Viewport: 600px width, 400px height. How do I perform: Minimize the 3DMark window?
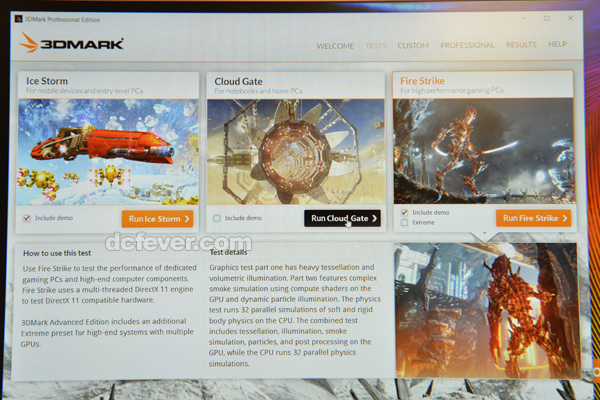(x=523, y=18)
